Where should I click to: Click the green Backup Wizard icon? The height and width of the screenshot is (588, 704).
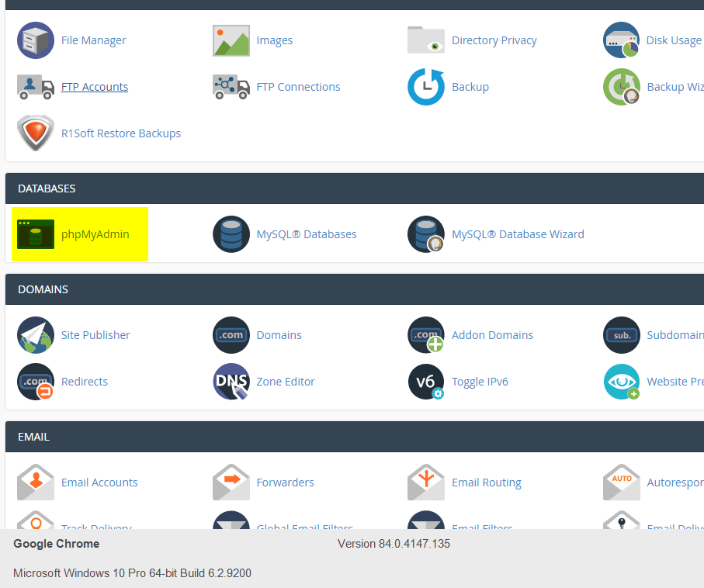[x=622, y=87]
